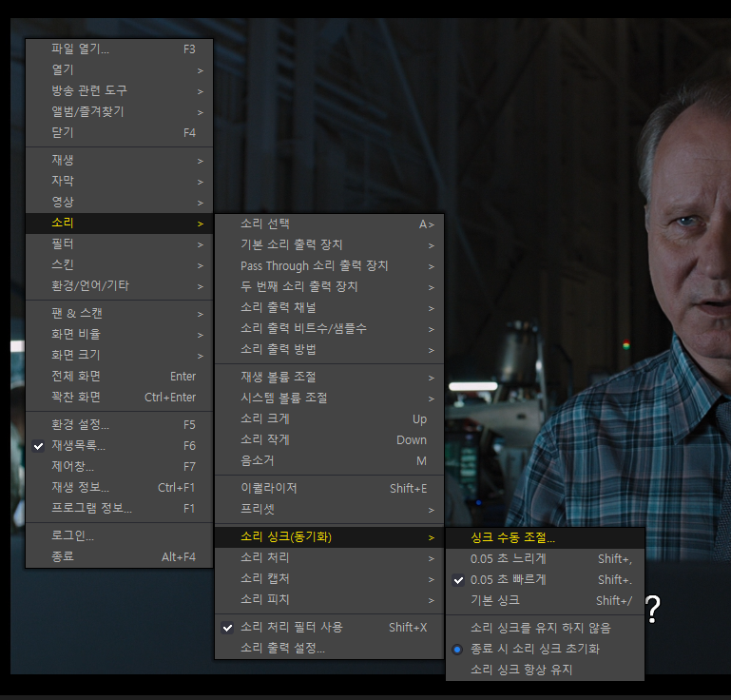Open the 소리 피치 submenu

329,600
